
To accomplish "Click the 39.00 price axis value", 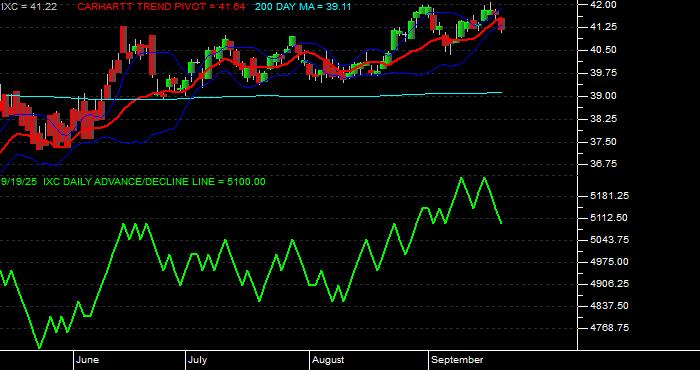I will 603,96.
